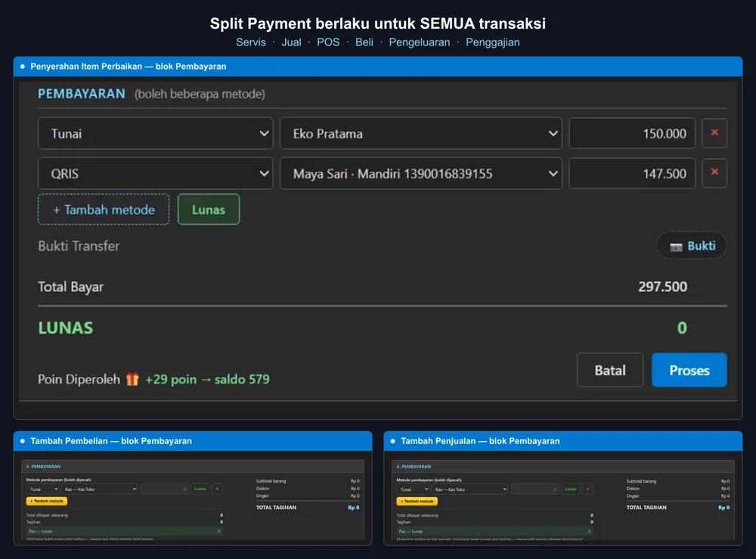
Task: Remove the QRIS 147.500 payment row
Action: [714, 172]
